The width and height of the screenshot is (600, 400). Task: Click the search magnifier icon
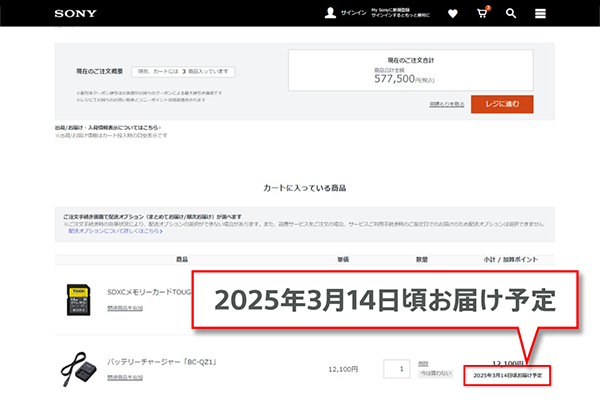point(511,13)
